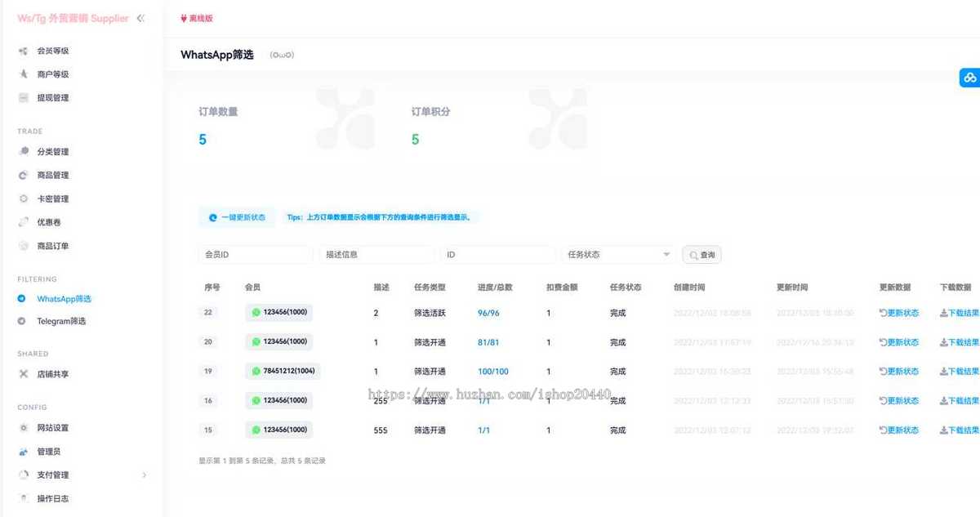Click 更新状态 link in row 16
The width and height of the screenshot is (980, 517).
tap(902, 401)
